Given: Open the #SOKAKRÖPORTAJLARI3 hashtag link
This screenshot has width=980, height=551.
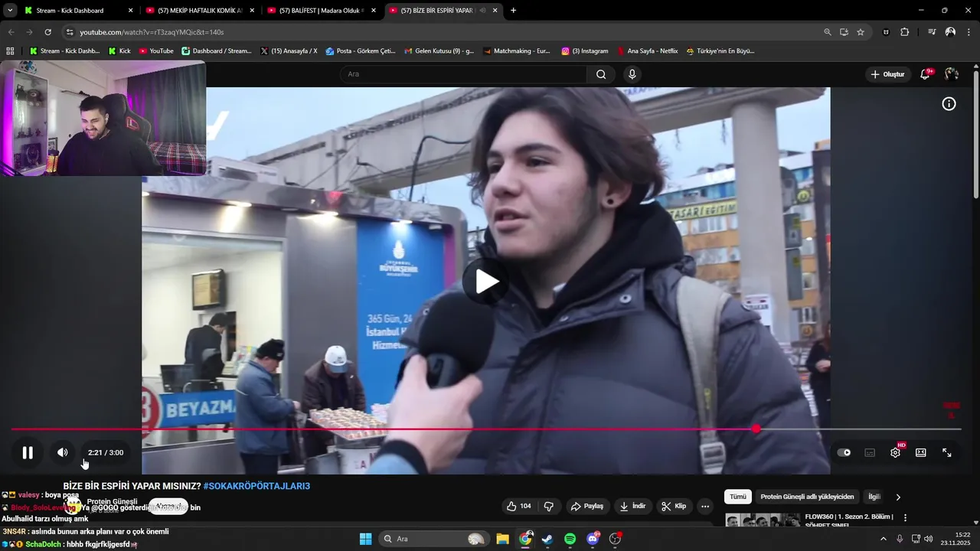Looking at the screenshot, I should click(256, 486).
